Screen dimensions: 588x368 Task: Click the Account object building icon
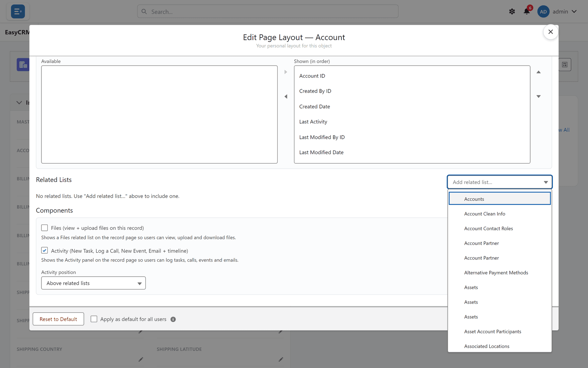(x=23, y=65)
